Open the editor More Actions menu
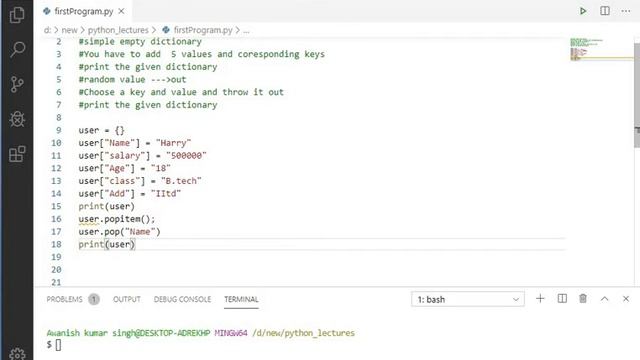Screen dimensions: 640x360 point(626,11)
